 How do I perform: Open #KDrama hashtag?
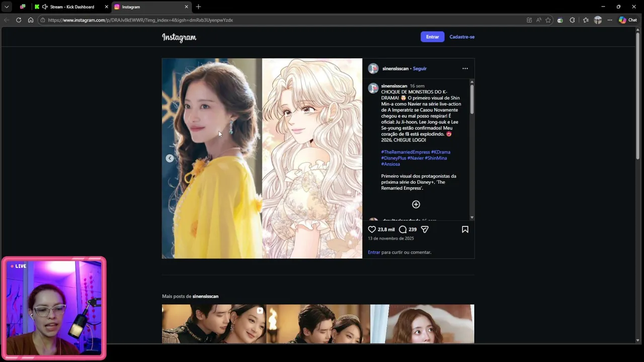(x=441, y=152)
